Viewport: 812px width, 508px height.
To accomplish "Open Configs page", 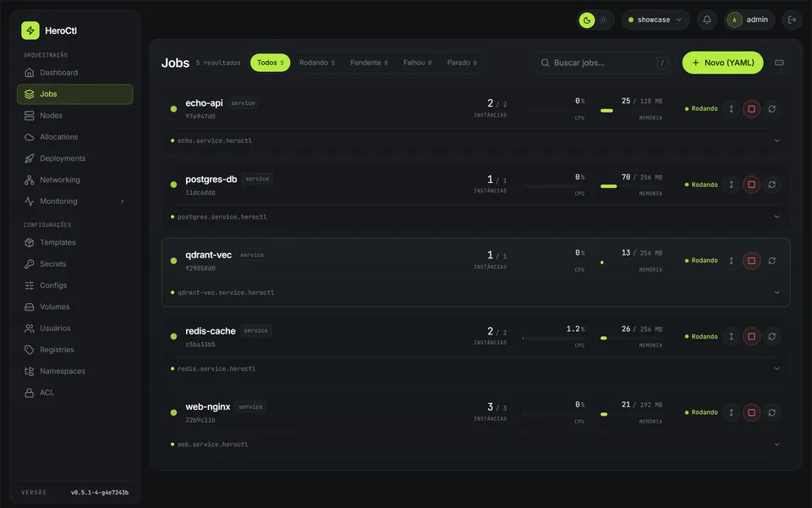I will pos(74,285).
